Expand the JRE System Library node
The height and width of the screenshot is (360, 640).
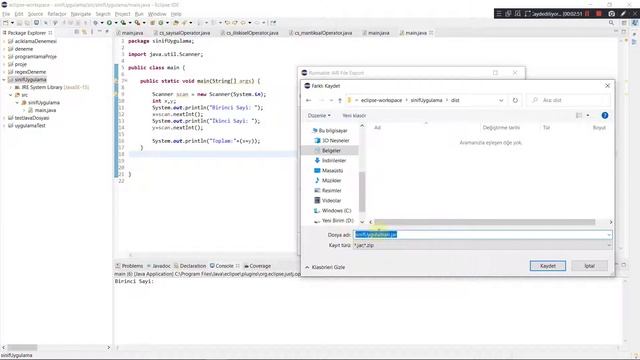[11, 87]
